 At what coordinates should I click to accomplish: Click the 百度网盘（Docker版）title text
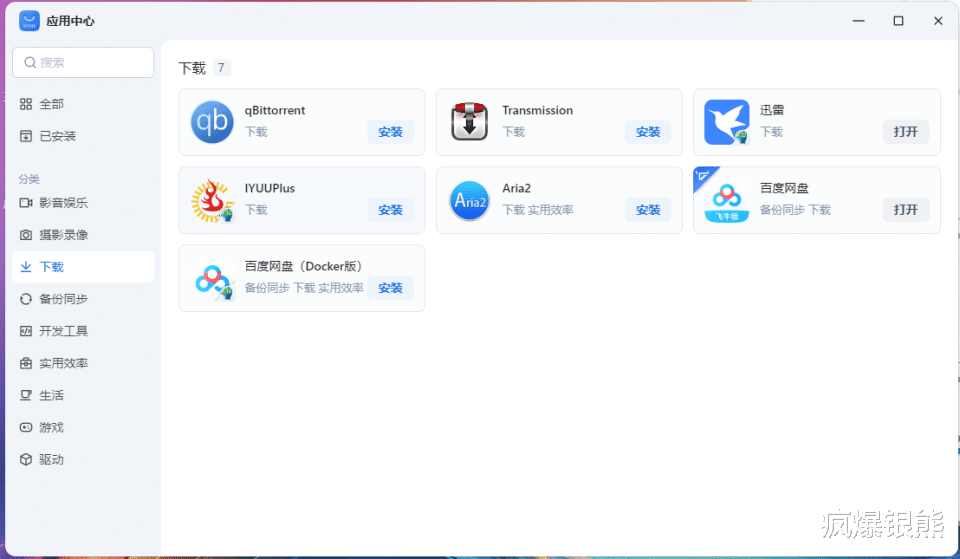pos(306,266)
